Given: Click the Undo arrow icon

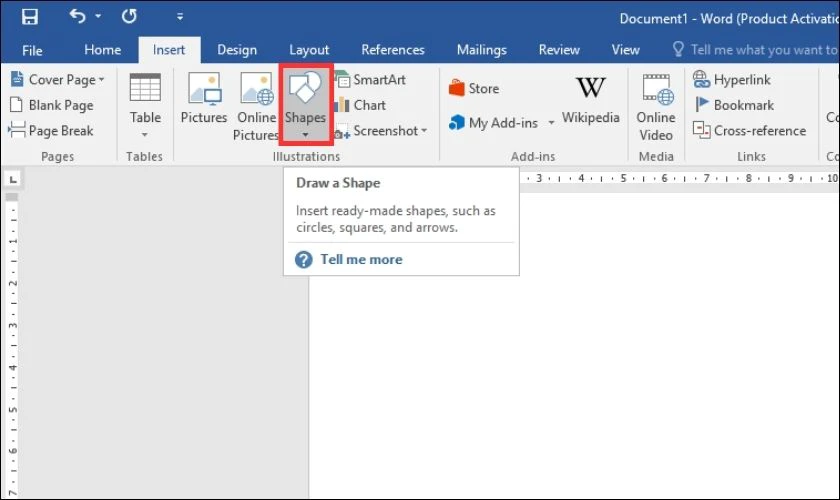Looking at the screenshot, I should pyautogui.click(x=77, y=16).
